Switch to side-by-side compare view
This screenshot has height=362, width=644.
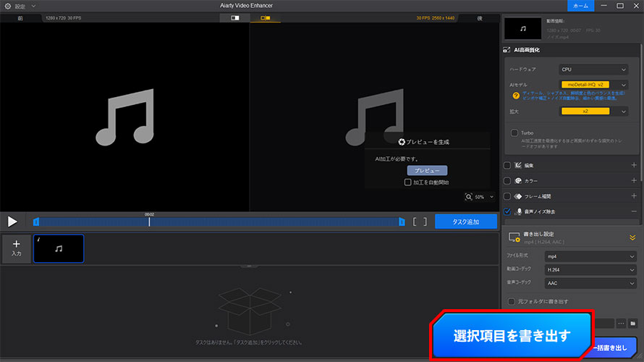(266, 18)
